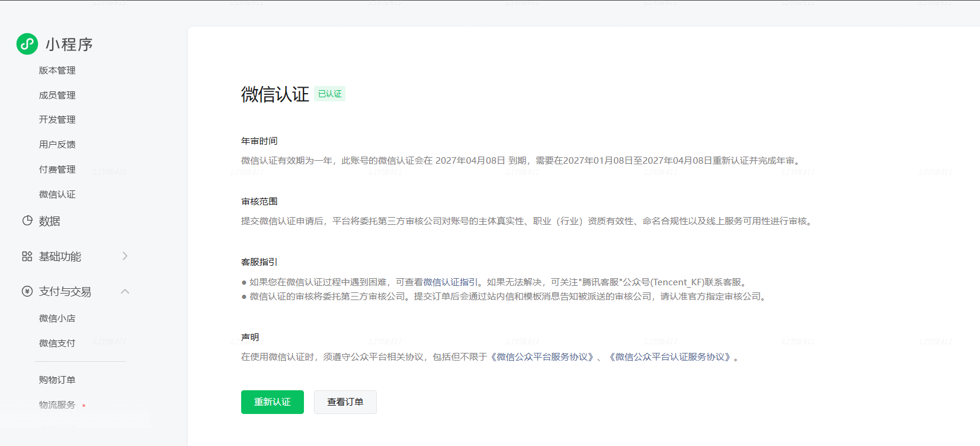Click the 客服指引 section heading
Viewport: 980px width, 446px height.
pos(260,262)
